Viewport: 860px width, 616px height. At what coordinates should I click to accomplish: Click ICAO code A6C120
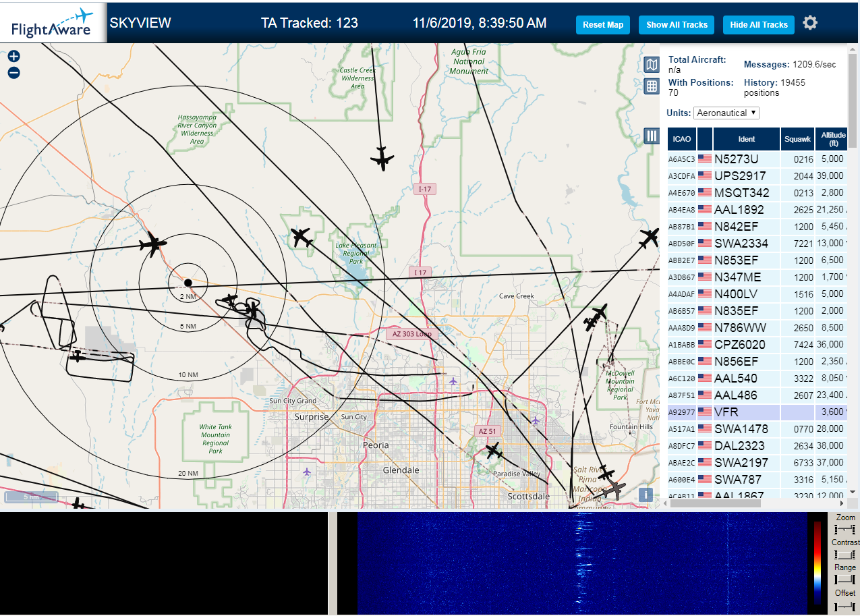(681, 379)
